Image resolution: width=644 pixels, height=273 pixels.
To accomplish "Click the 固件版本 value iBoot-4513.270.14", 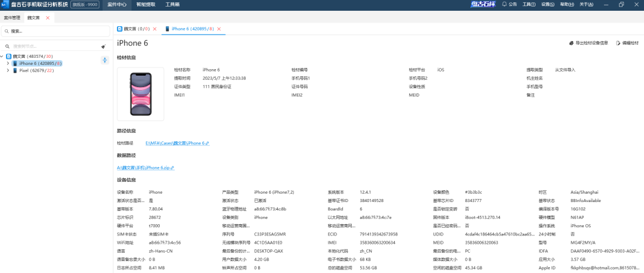I will (x=482, y=217).
